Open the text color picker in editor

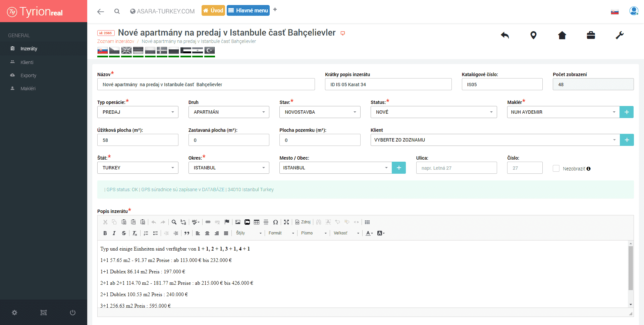[x=369, y=233]
